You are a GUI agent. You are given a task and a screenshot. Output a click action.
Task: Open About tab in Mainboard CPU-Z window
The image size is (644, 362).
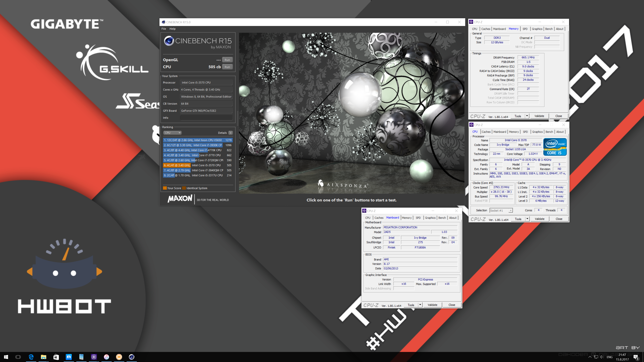pyautogui.click(x=453, y=218)
